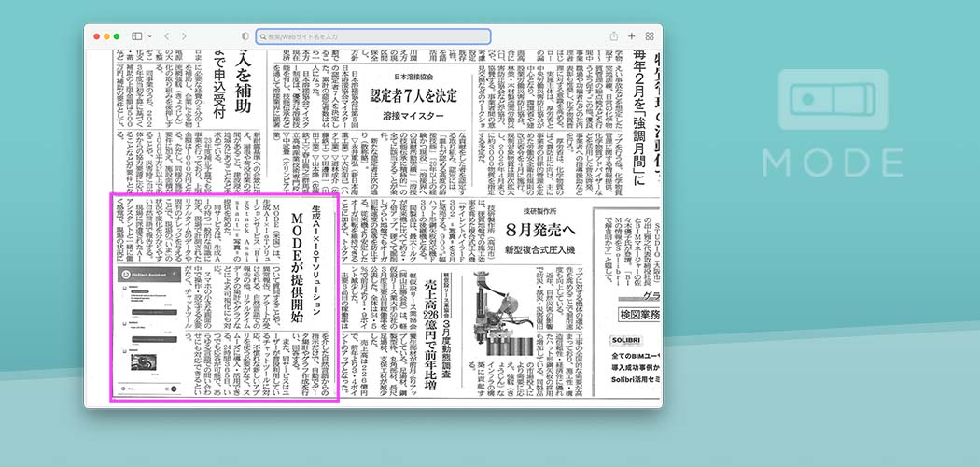Show the tab overview grid icon
The width and height of the screenshot is (980, 467).
[650, 36]
